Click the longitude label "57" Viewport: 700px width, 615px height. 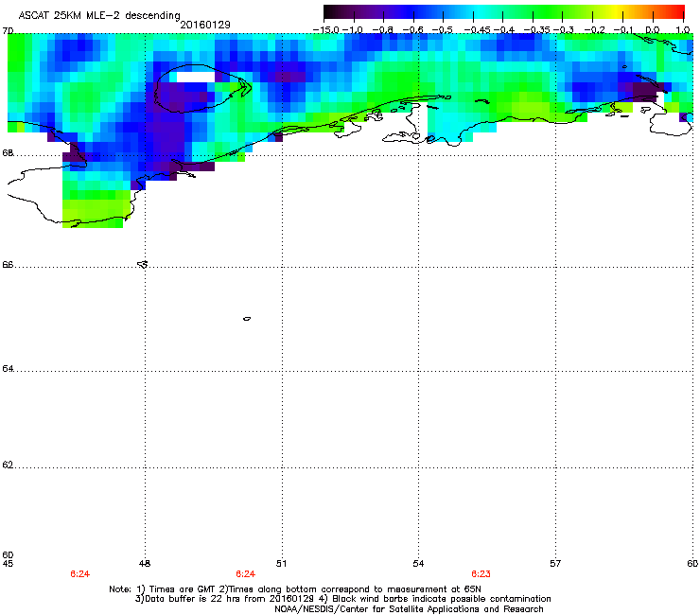click(x=555, y=563)
